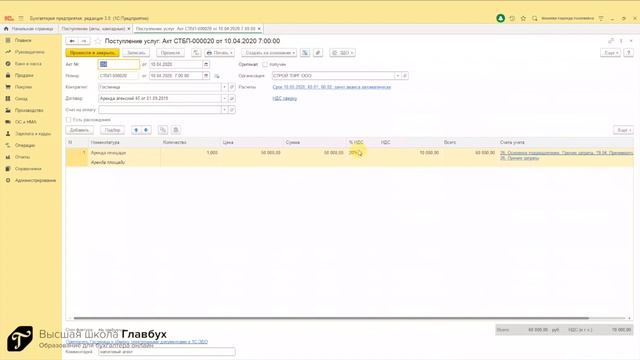Copy row icon in table toolbar
This screenshot has width=640, height=360.
163,130
